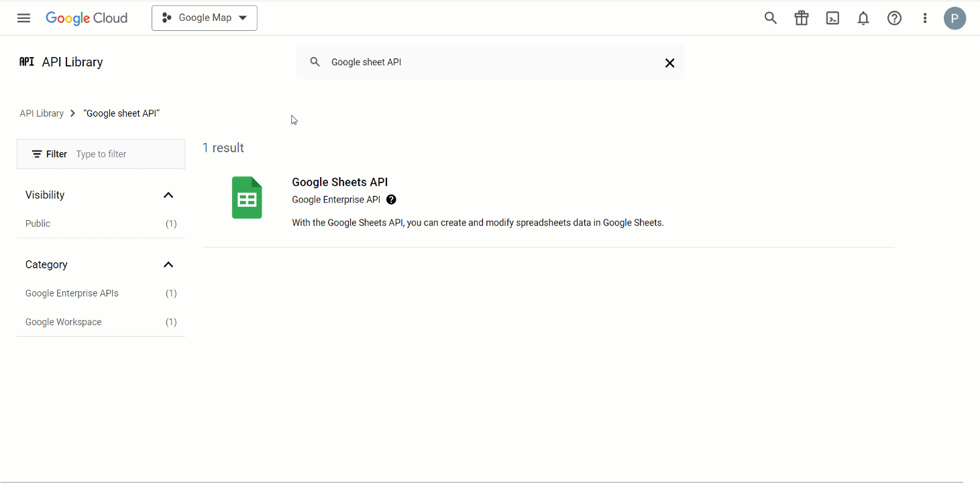Click the "1 result" count text
Viewport: 980px width, 483px height.
223,148
